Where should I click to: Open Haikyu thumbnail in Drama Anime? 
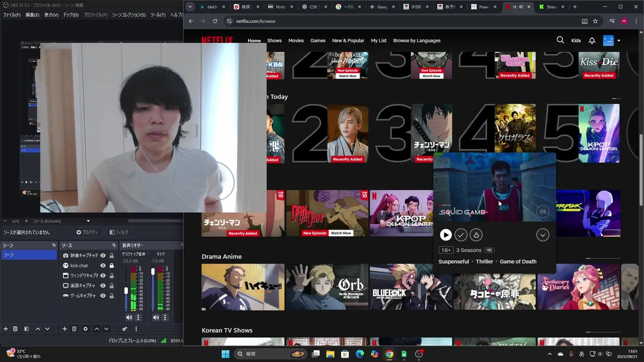coord(243,287)
